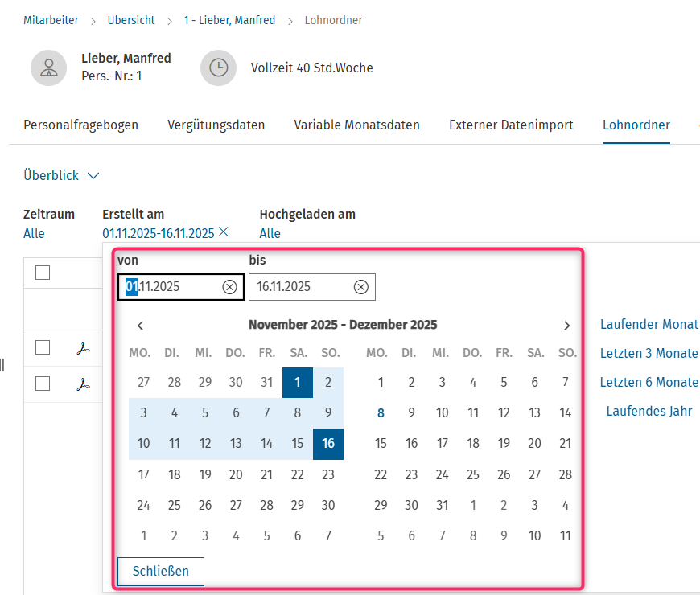
Task: Click the Schließen button
Action: pos(161,572)
